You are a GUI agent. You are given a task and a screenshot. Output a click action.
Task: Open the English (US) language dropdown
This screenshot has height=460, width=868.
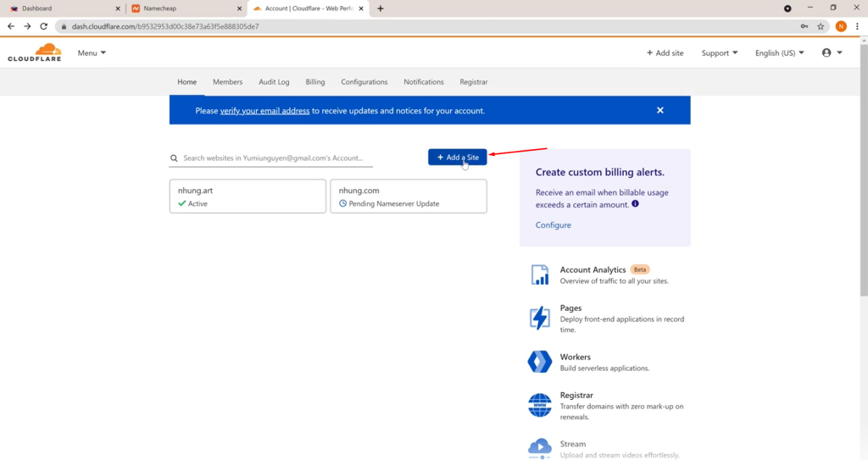pos(780,53)
